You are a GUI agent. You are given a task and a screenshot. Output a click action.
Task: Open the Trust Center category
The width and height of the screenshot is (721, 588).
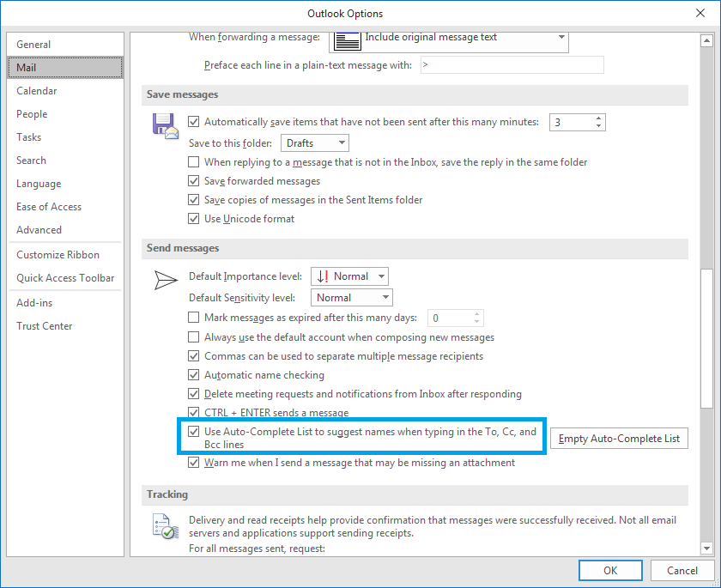65,326
